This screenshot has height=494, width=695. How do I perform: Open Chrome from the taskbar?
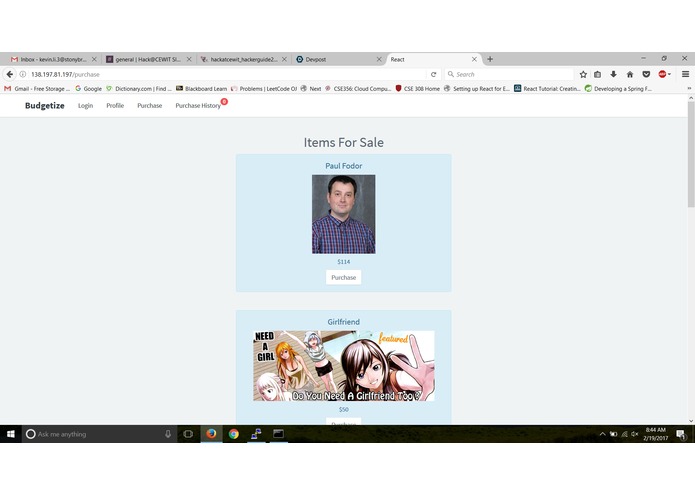[234, 434]
